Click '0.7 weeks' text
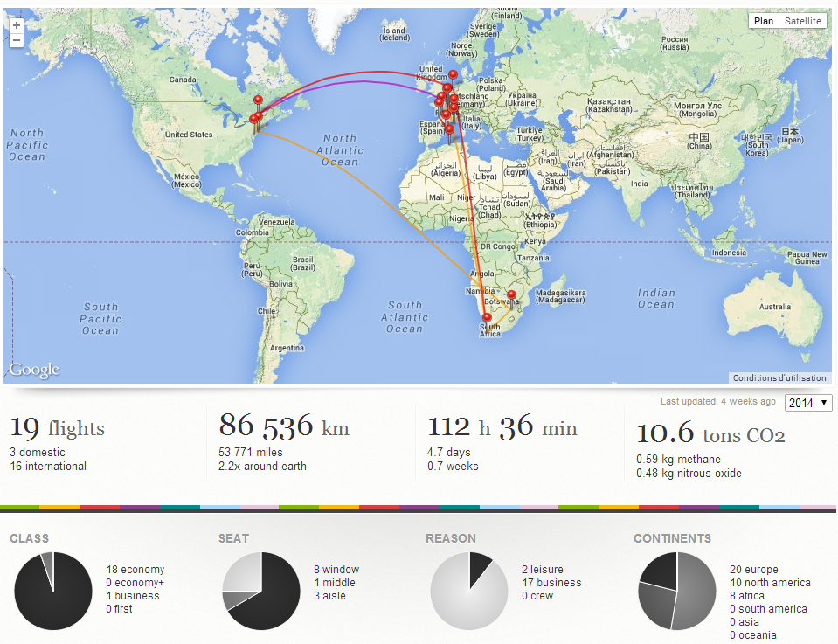Image resolution: width=838 pixels, height=644 pixels. [x=453, y=466]
